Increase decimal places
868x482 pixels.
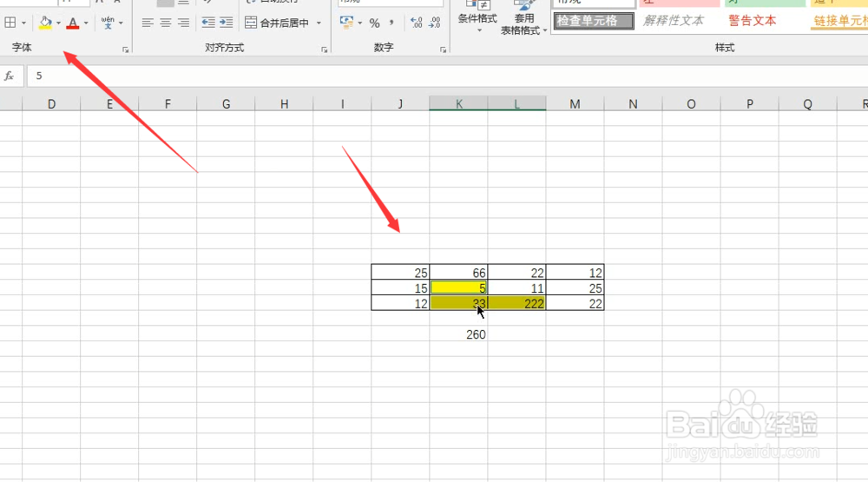point(417,23)
